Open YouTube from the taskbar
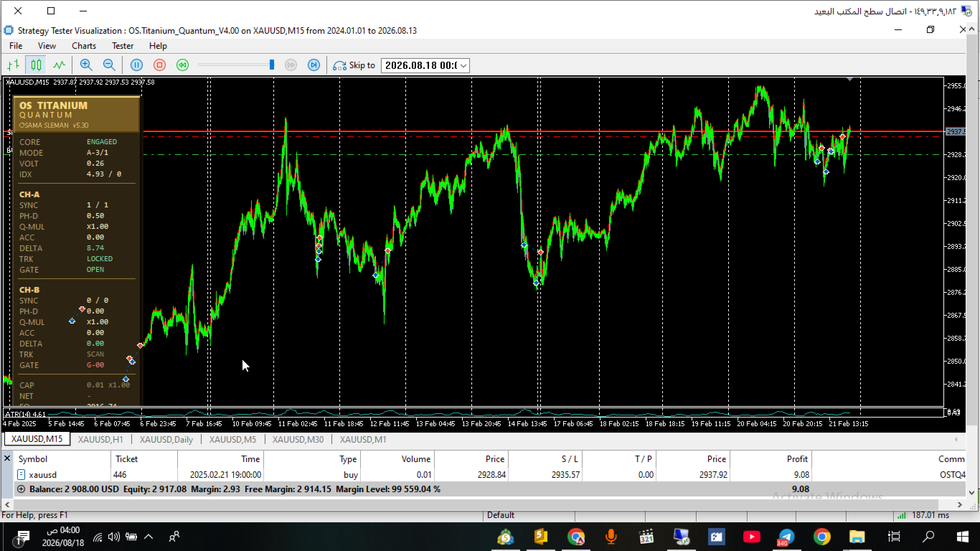The height and width of the screenshot is (551, 980). click(752, 537)
